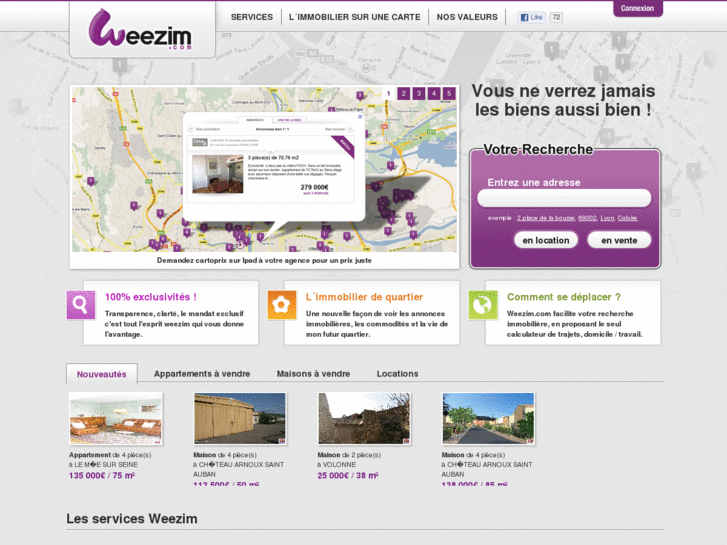Click the Facebook Like icon button
727x545 pixels.
pyautogui.click(x=531, y=18)
